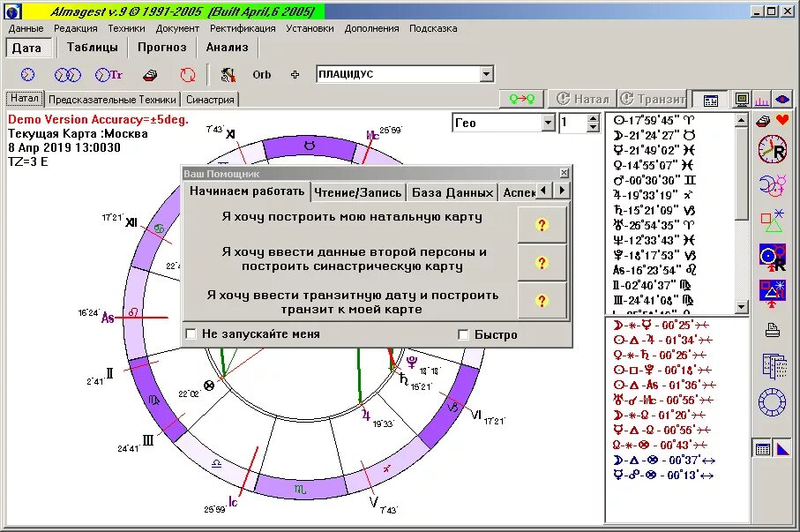Open the tools settings hammer icon
800x532 pixels.
(228, 75)
